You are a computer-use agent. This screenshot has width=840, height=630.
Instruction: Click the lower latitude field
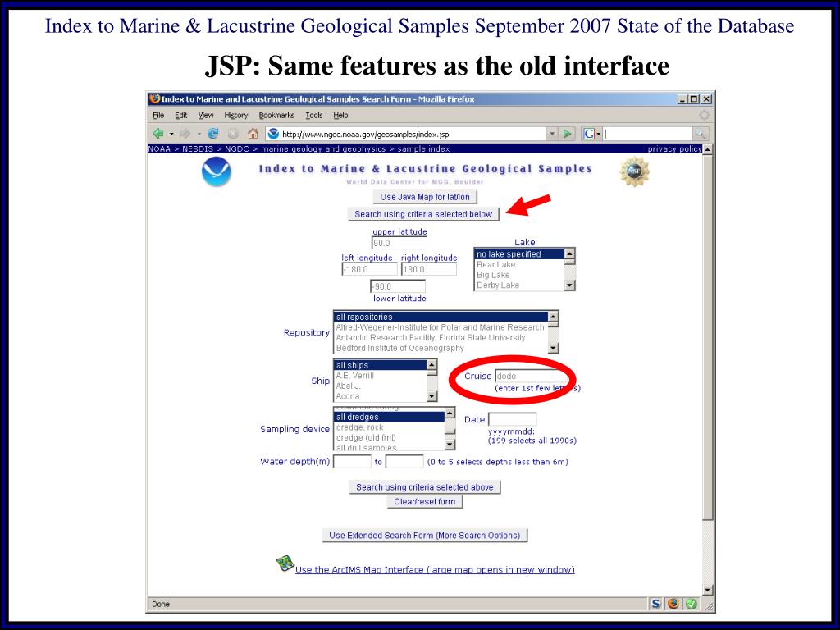398,286
